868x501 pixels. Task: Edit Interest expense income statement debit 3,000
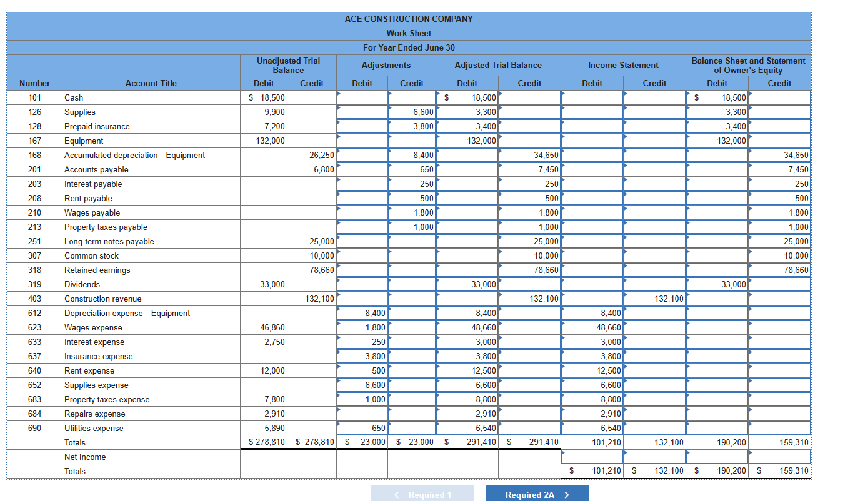(592, 342)
